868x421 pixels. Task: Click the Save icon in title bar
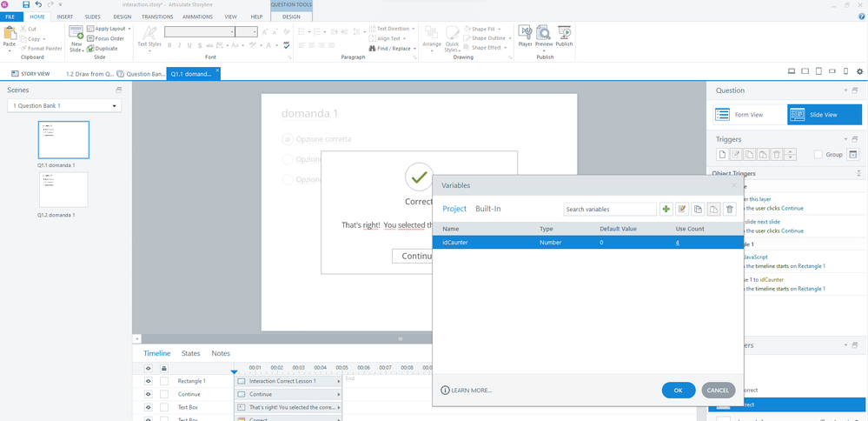26,5
